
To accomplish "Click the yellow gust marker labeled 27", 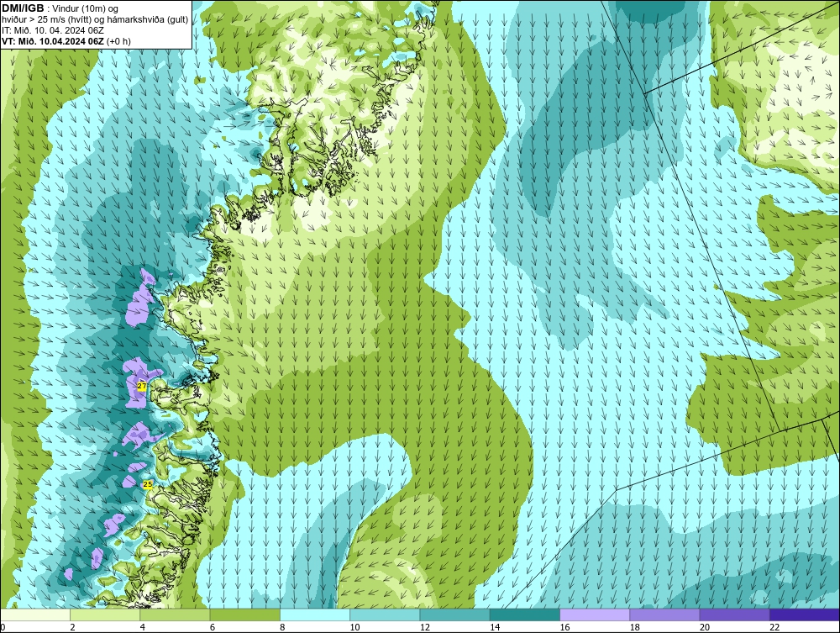I will click(x=141, y=386).
